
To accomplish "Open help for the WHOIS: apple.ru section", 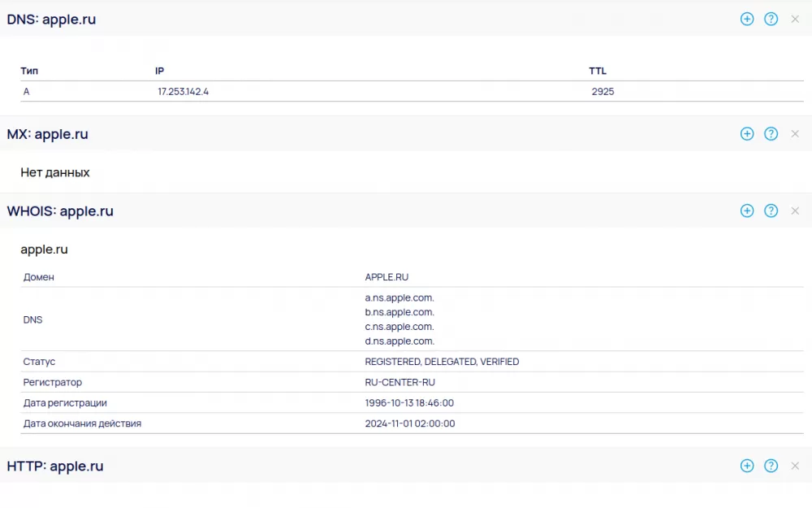I will coord(771,211).
